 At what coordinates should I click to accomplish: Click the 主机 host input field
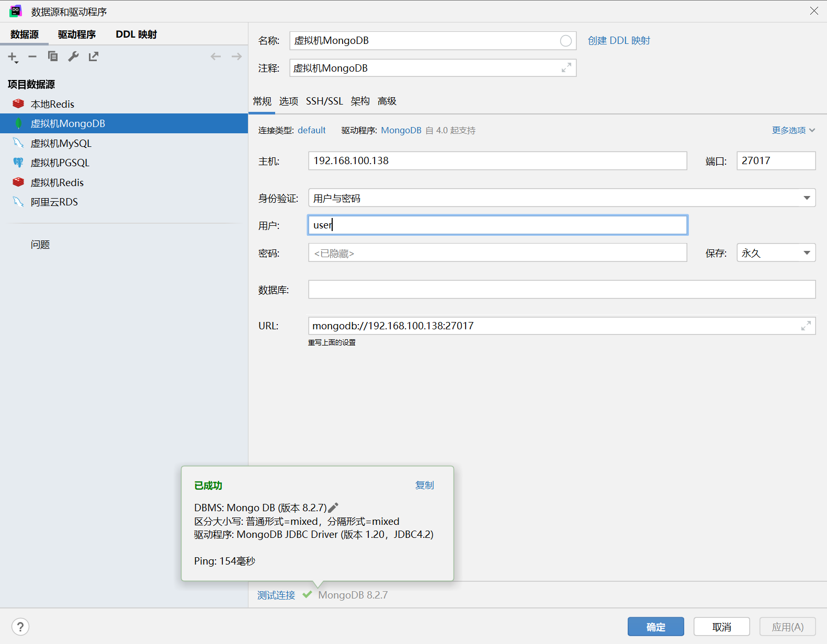point(497,160)
